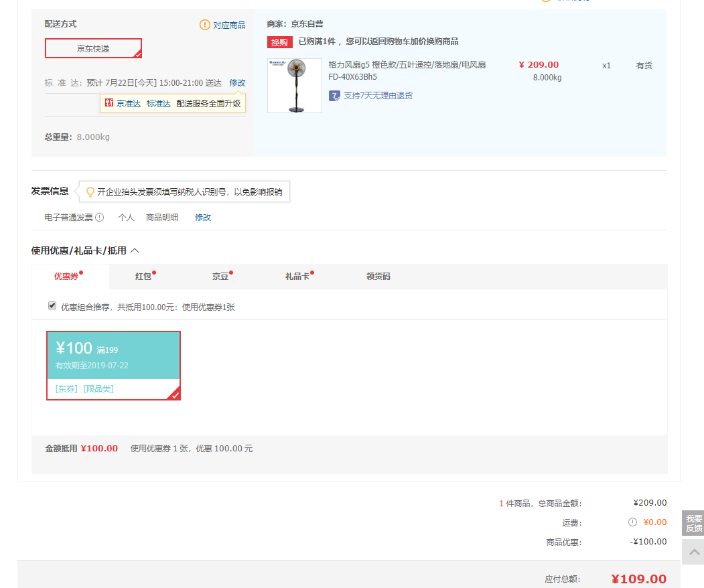This screenshot has height=588, width=704.
Task: Open the Gree fan product thumbnail
Action: click(295, 85)
